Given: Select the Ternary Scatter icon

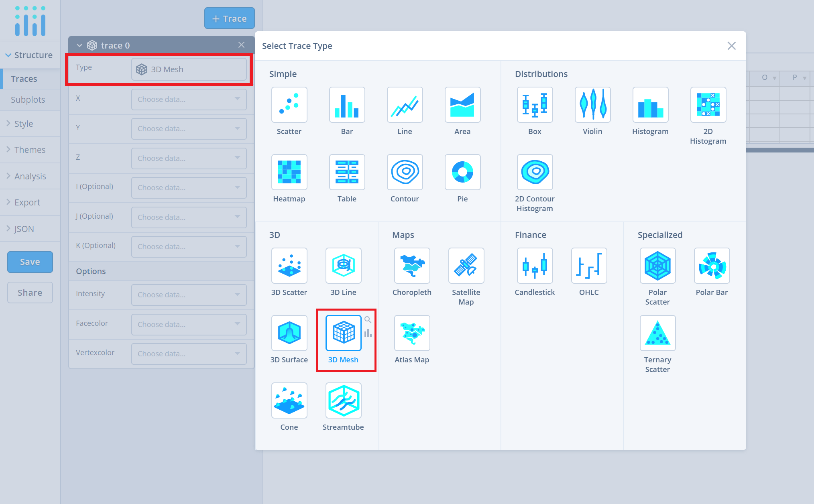Looking at the screenshot, I should click(657, 333).
